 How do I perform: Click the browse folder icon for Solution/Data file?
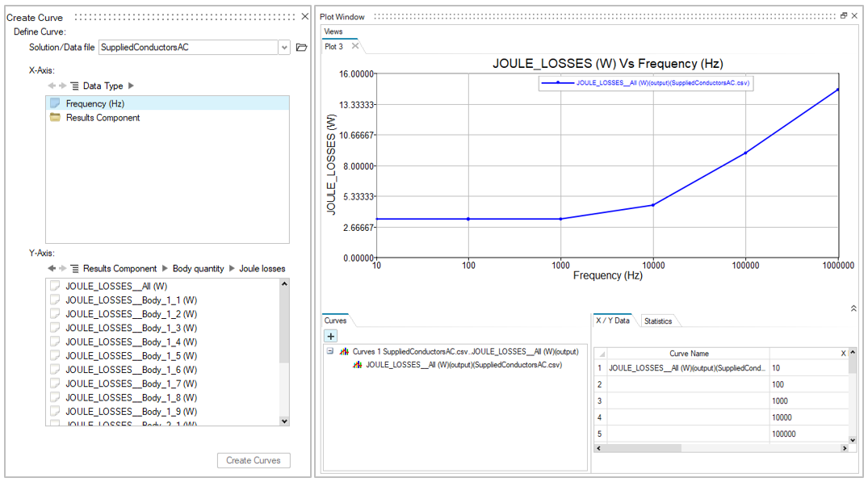point(301,48)
